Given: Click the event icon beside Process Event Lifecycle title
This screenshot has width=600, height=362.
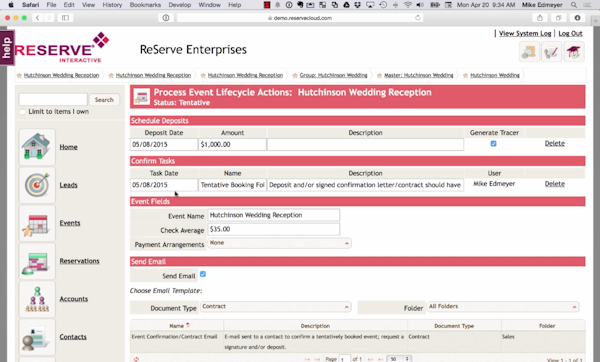Looking at the screenshot, I should point(141,97).
